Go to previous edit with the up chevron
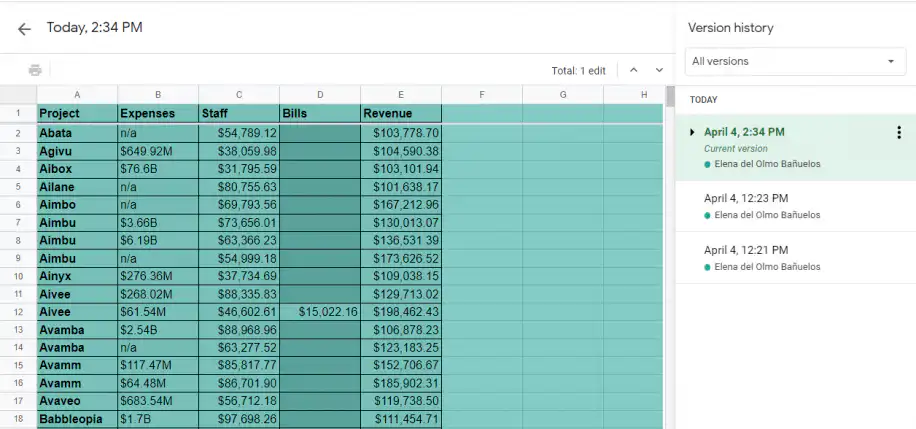The width and height of the screenshot is (916, 429). point(633,70)
